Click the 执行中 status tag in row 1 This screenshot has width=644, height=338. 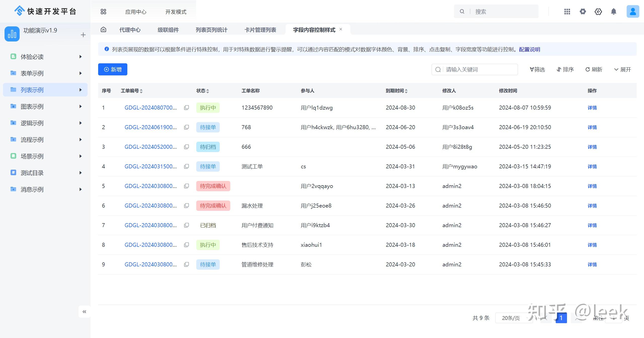[208, 108]
